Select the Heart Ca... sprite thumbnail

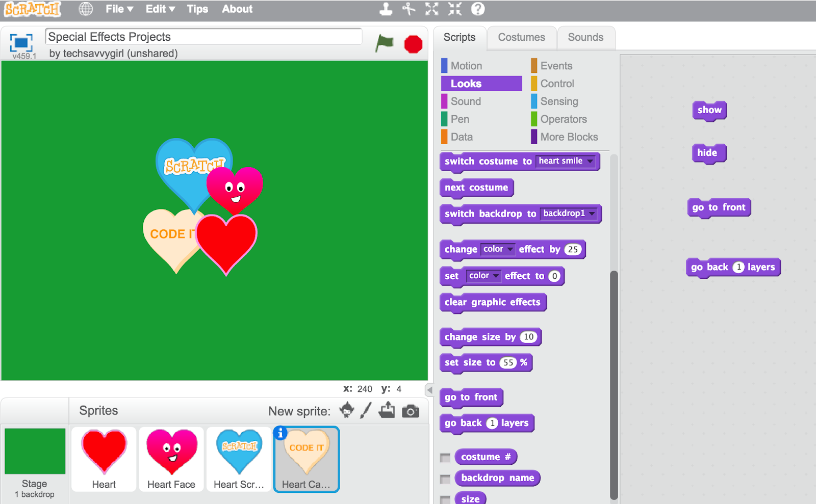pos(307,459)
